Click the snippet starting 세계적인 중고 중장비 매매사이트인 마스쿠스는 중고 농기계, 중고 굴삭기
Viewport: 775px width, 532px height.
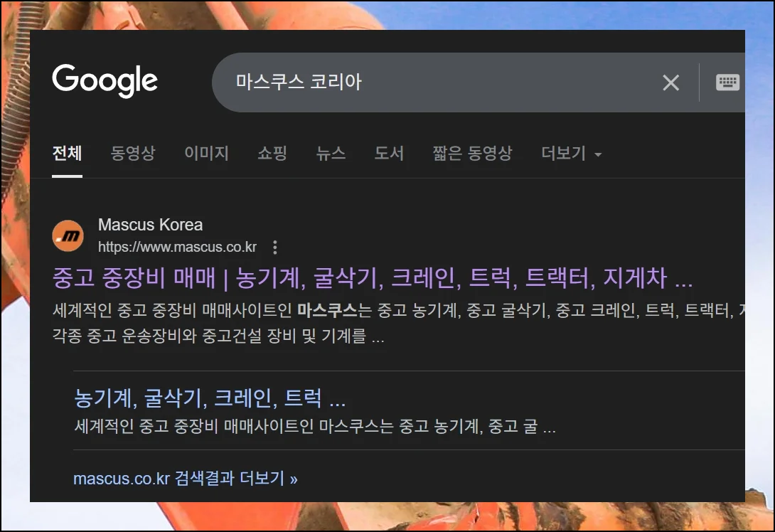point(398,311)
